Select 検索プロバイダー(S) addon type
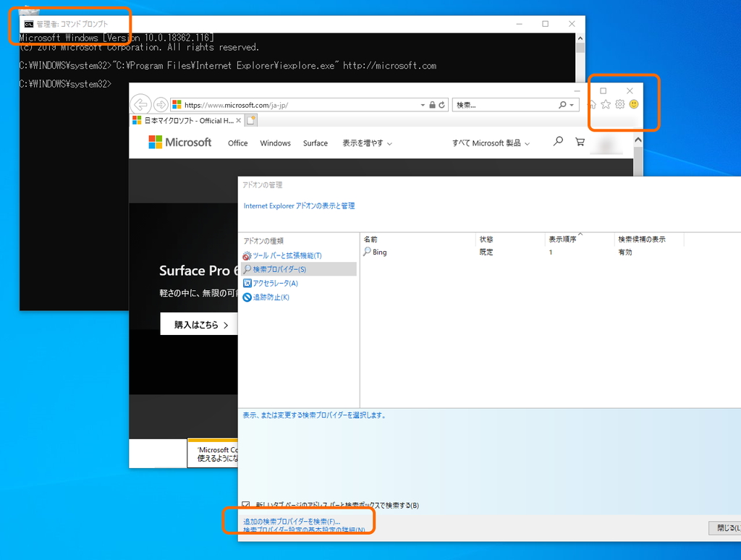741x560 pixels. pyautogui.click(x=299, y=269)
